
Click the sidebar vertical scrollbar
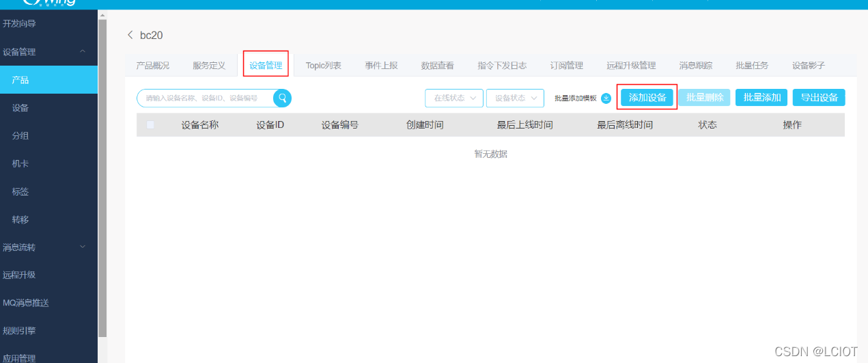[102, 178]
